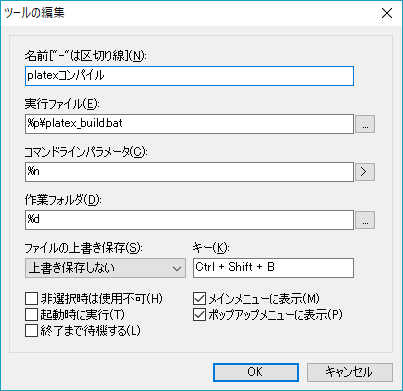403x391 pixels.
Task: Open command line parameter arrow menu
Action: coord(365,172)
